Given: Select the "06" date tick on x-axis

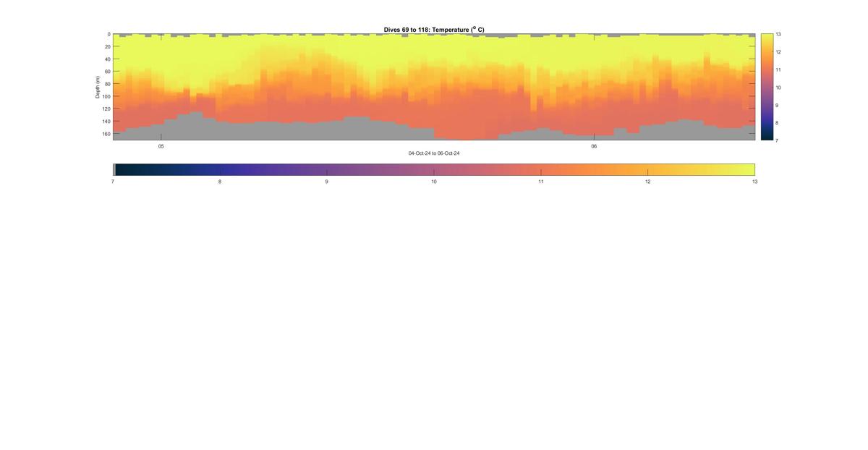Looking at the screenshot, I should tap(594, 146).
